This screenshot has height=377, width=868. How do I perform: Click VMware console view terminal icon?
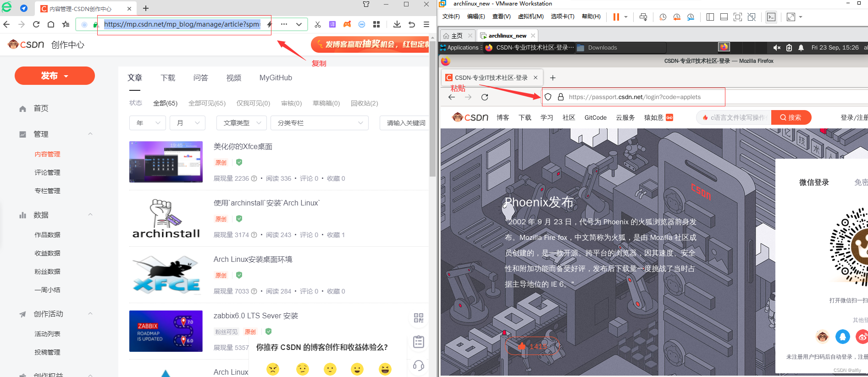tap(771, 17)
